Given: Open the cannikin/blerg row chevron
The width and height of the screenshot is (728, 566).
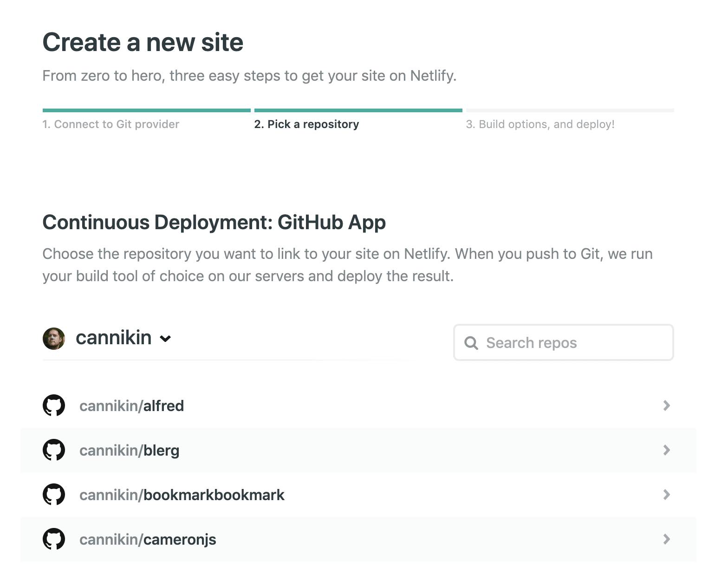Looking at the screenshot, I should point(667,450).
